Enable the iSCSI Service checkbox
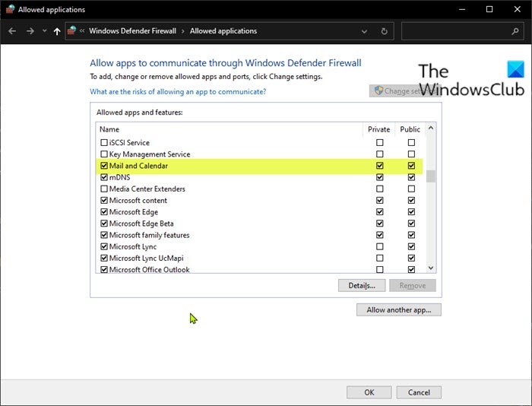The image size is (532, 406). [104, 143]
